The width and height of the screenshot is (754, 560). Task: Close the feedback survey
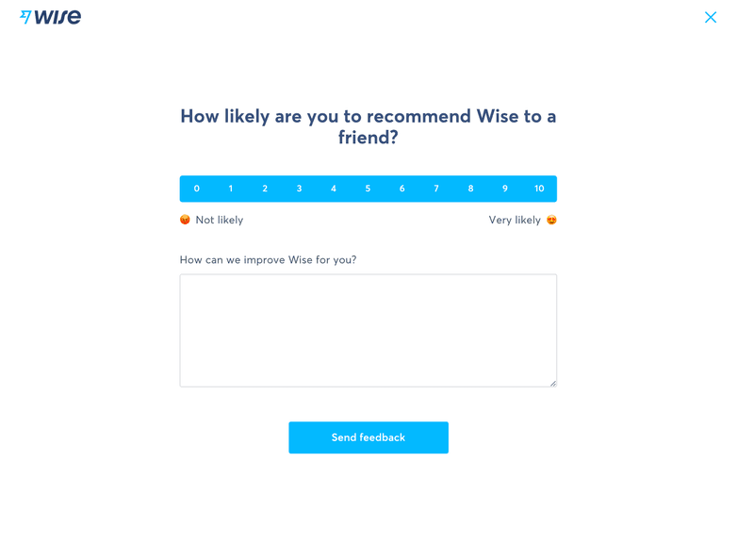[x=711, y=17]
